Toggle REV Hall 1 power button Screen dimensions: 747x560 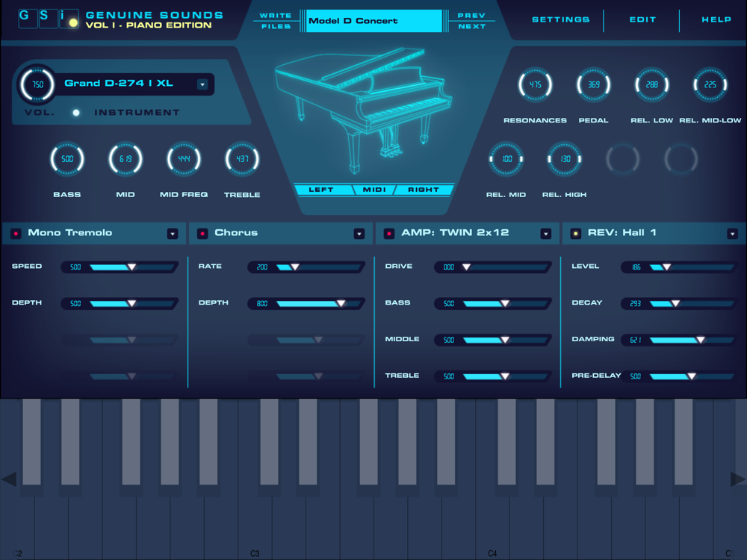point(575,233)
